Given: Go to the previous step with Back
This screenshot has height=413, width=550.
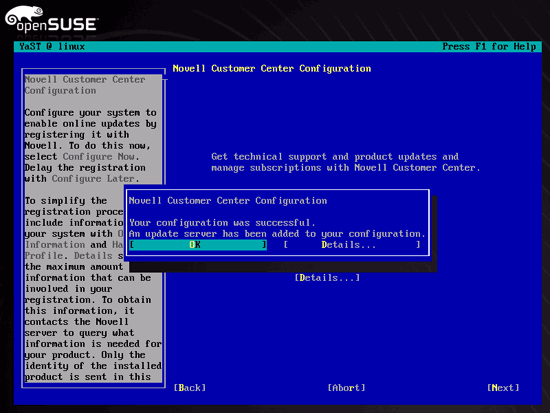Looking at the screenshot, I should (x=190, y=388).
